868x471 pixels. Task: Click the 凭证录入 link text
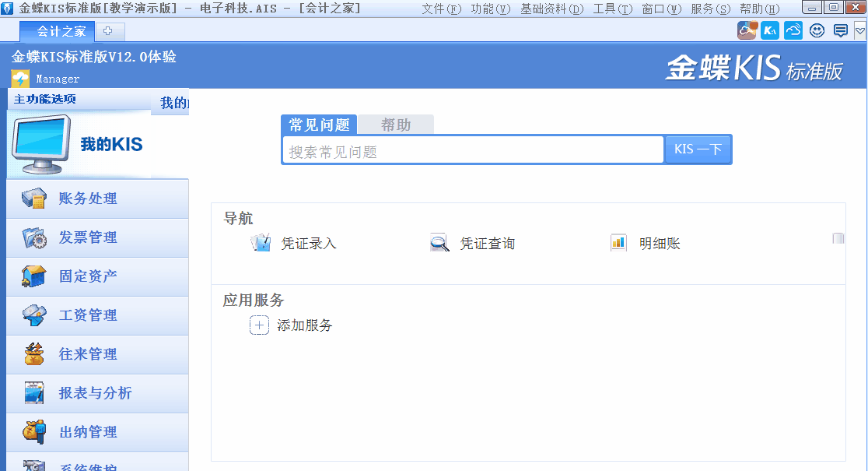point(308,243)
